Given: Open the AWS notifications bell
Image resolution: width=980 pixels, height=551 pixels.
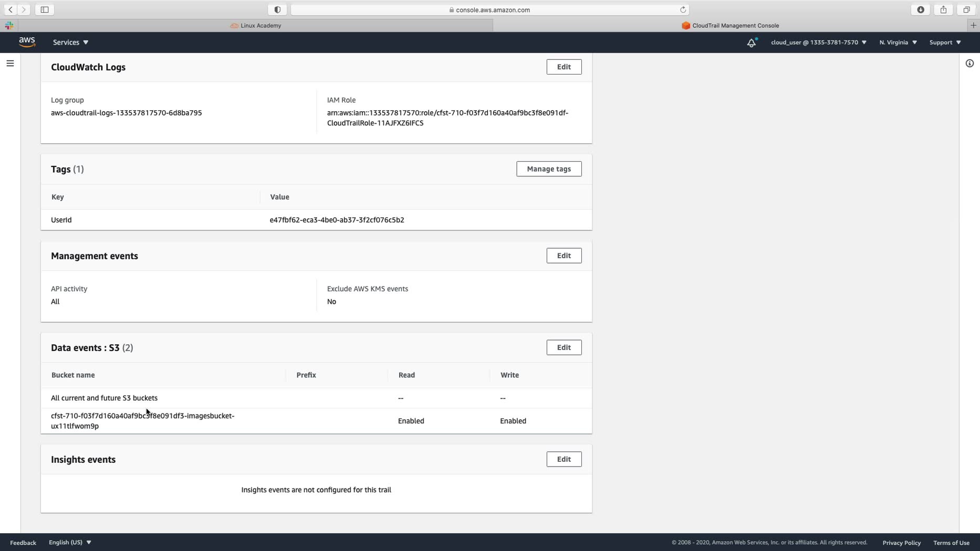Looking at the screenshot, I should 752,43.
